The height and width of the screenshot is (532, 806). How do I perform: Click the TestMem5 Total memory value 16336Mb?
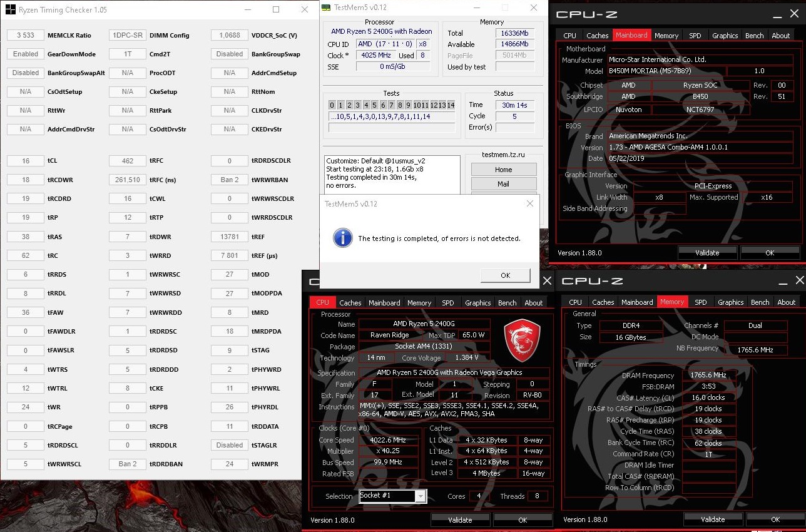[x=515, y=33]
